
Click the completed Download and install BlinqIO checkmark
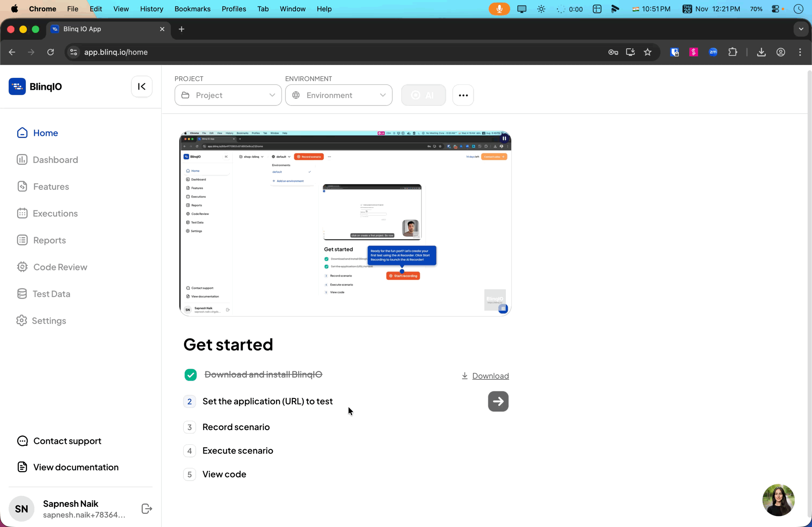point(190,374)
